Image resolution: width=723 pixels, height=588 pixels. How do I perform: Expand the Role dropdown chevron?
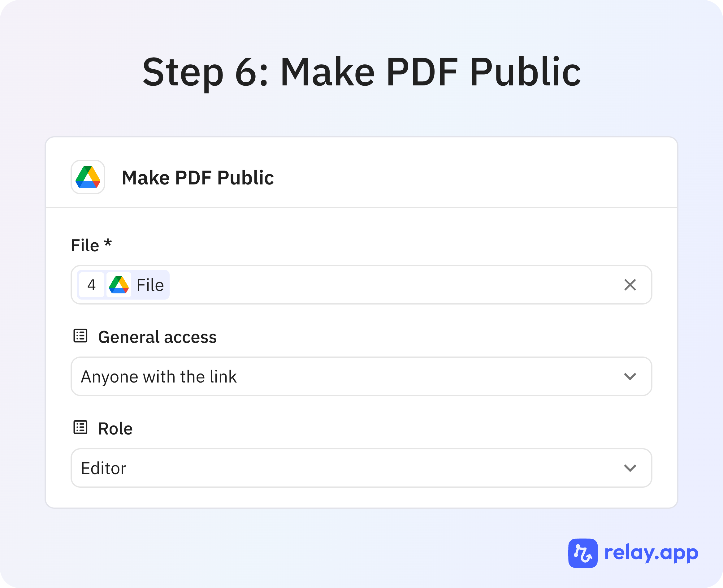630,468
